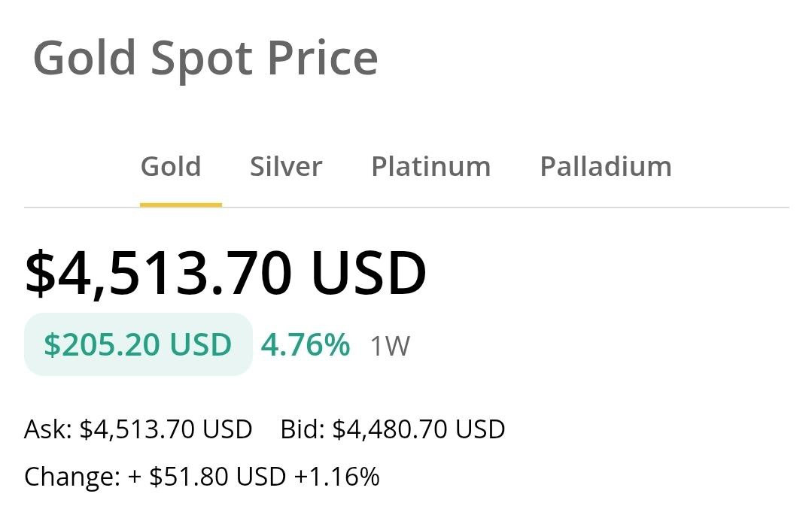Image resolution: width=812 pixels, height=515 pixels.
Task: Click the yellow underline beneath Gold tab
Action: pos(181,204)
